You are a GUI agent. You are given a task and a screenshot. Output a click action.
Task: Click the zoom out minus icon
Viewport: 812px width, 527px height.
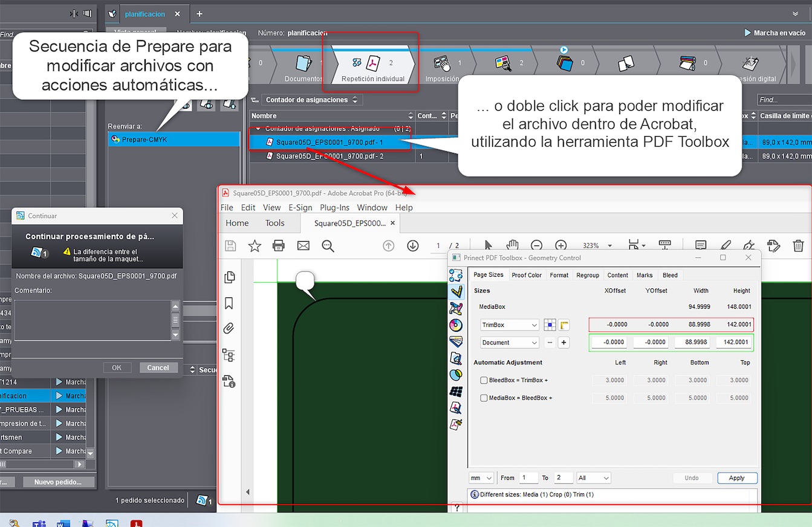click(x=536, y=245)
